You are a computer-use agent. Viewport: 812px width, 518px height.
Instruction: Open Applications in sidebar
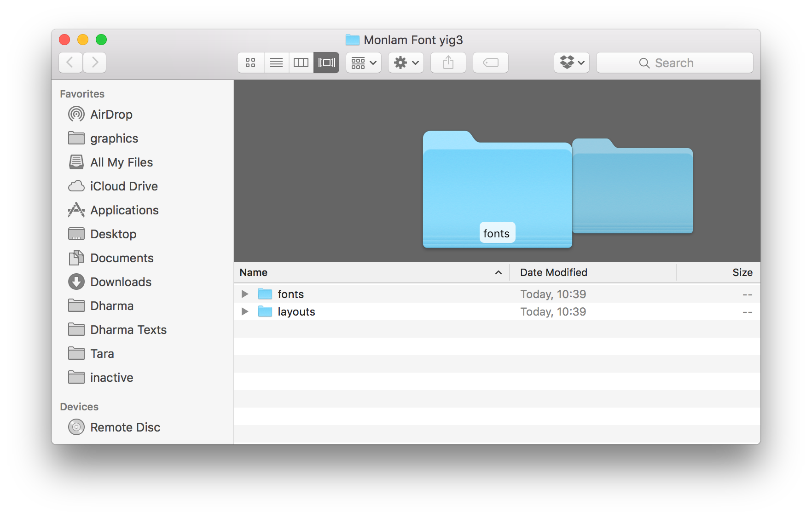tap(142, 210)
